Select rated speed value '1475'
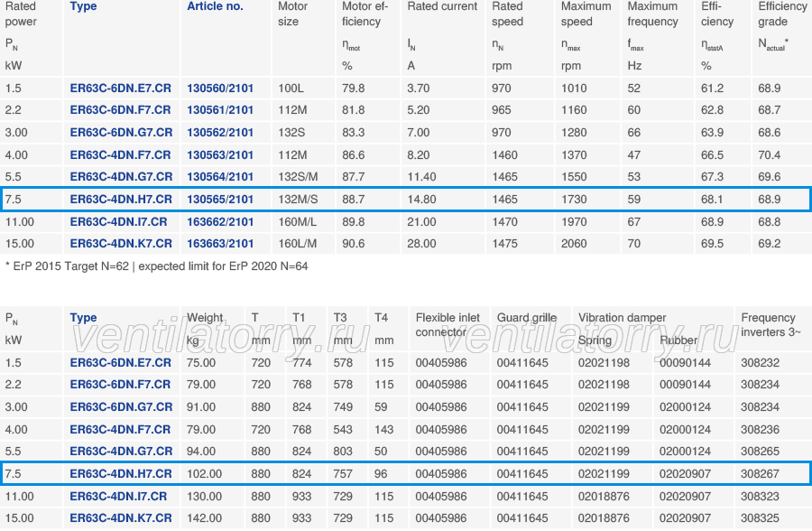Viewport: 812px width, 531px height. pos(504,244)
